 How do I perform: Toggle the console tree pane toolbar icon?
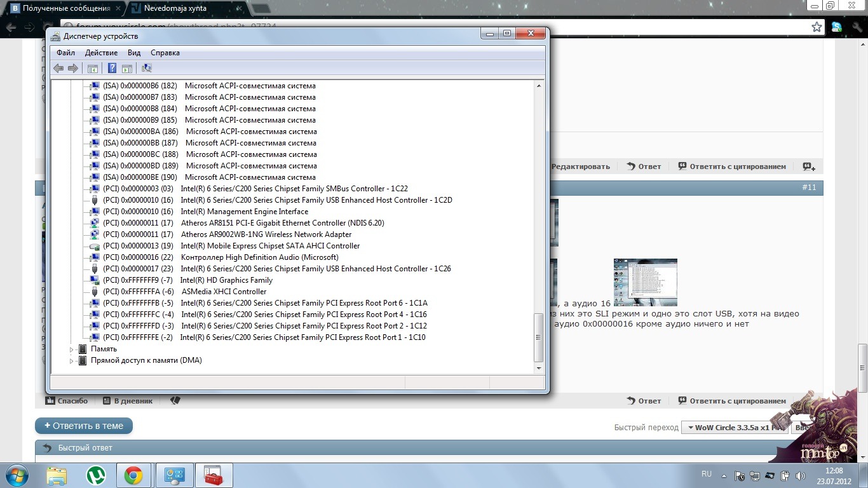point(93,68)
